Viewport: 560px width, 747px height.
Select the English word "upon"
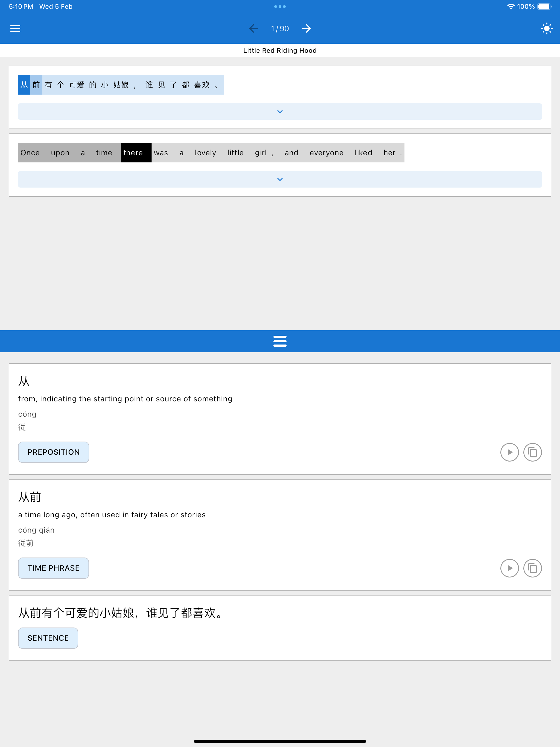60,153
